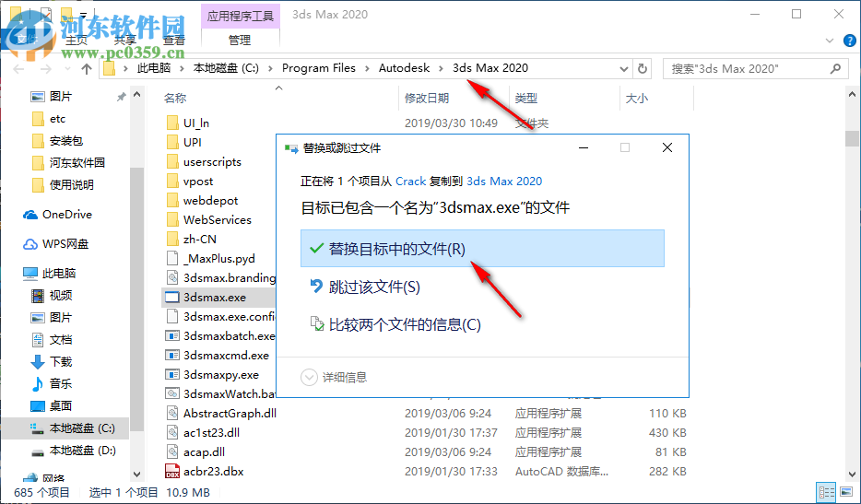The height and width of the screenshot is (504, 861).
Task: Open Explorer help via blue question icon
Action: coord(849,41)
